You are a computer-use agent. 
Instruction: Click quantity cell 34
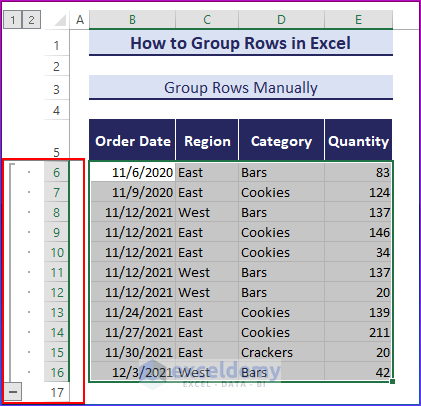[358, 252]
